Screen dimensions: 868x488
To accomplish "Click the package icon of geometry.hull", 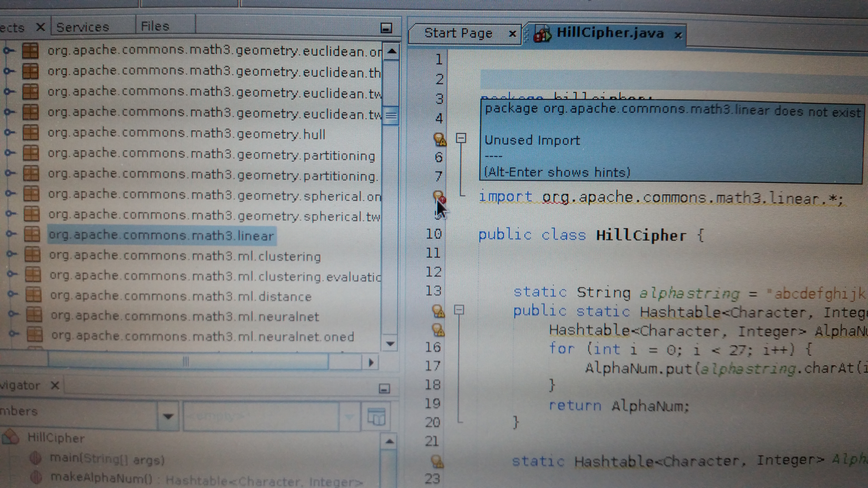I will point(31,132).
